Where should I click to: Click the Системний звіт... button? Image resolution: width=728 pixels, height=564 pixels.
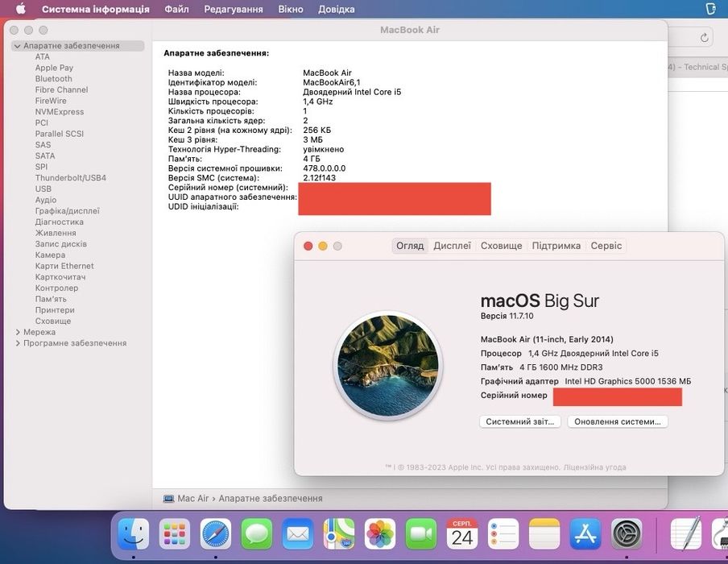click(520, 422)
